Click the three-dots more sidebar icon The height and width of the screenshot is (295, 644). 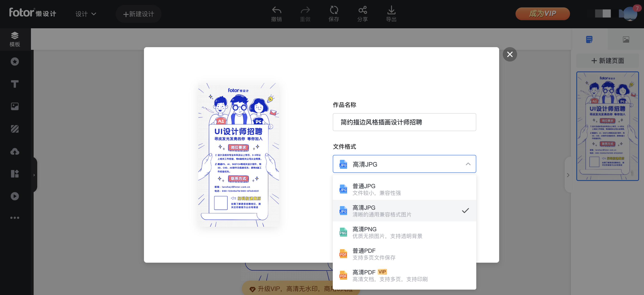15,218
